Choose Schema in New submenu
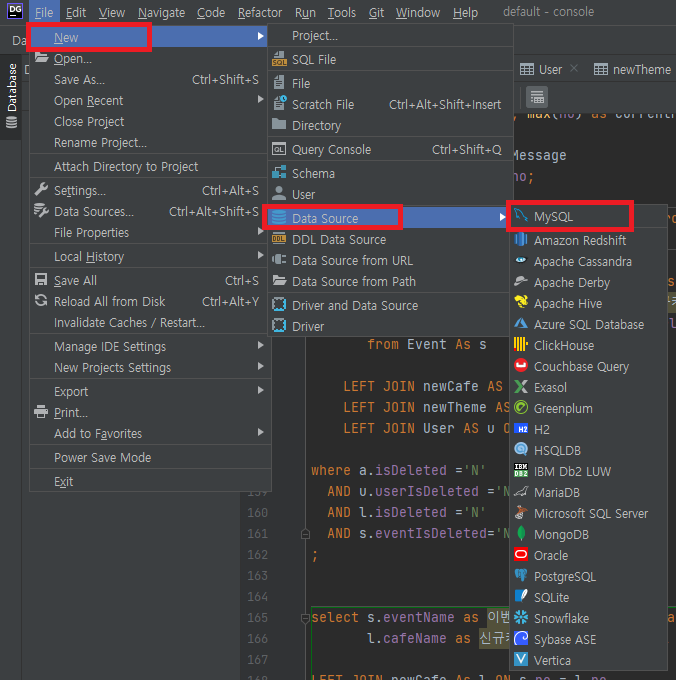676x680 pixels. (389, 173)
